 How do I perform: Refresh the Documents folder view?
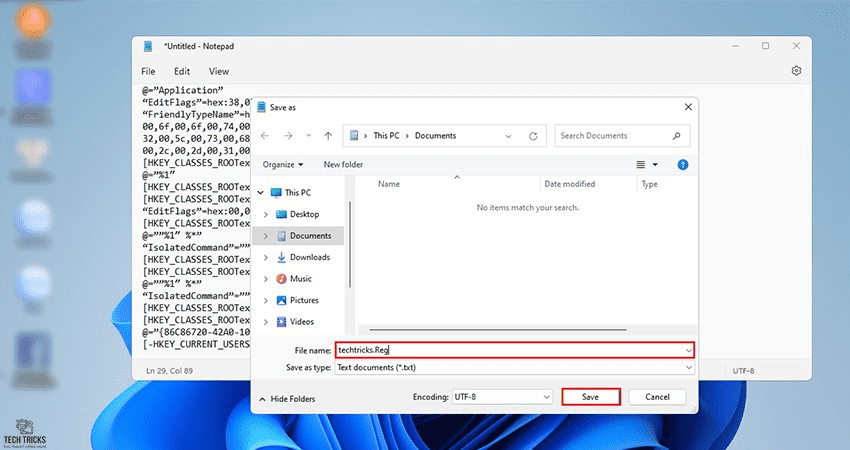(x=533, y=136)
